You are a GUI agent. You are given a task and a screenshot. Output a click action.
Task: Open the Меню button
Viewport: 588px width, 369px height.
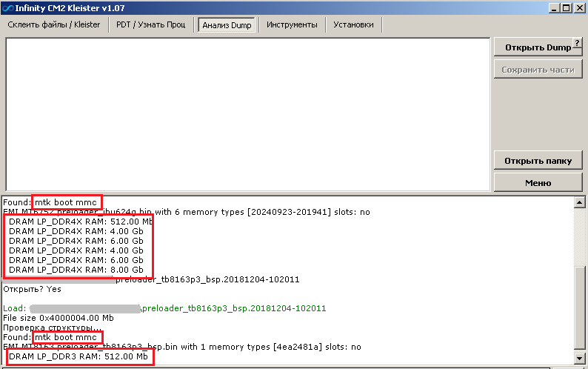coord(538,182)
